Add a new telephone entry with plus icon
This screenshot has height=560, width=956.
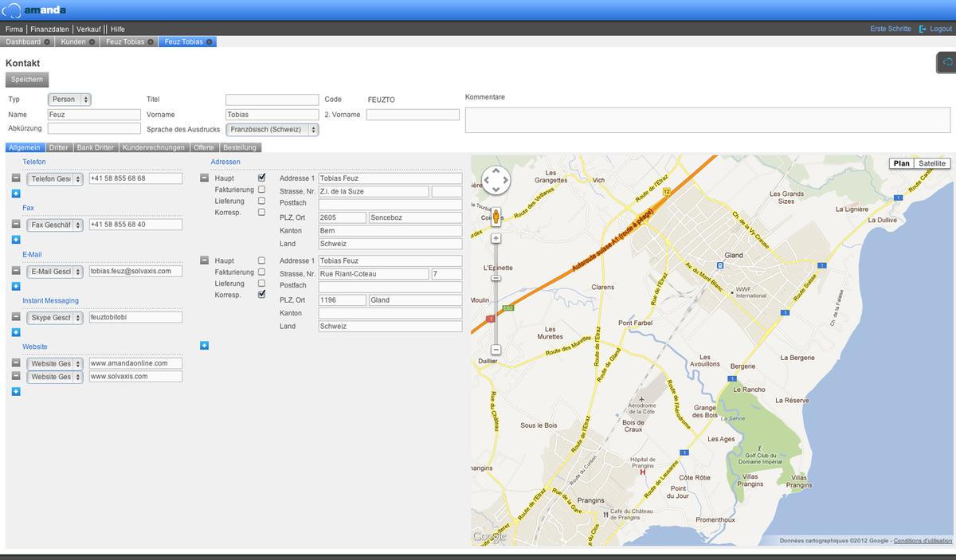tap(16, 194)
